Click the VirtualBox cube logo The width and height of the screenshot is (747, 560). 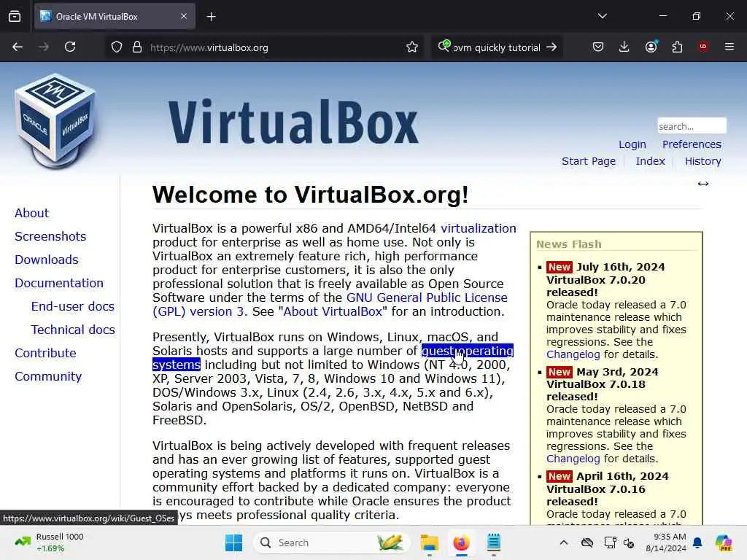tap(55, 120)
